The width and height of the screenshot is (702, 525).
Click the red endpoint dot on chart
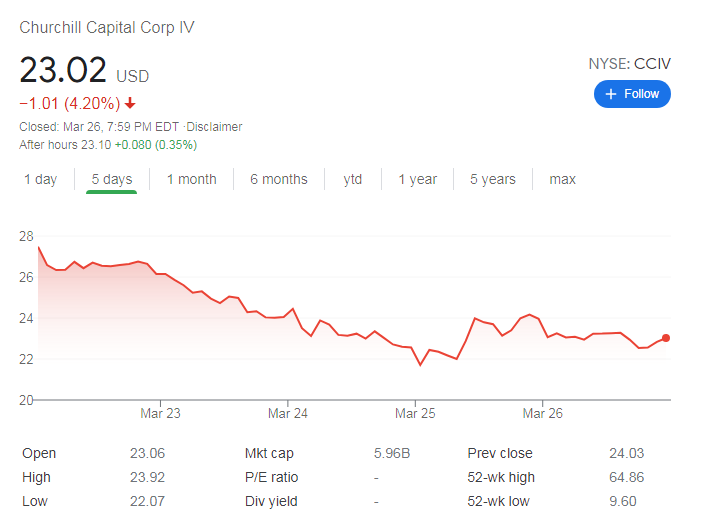[666, 338]
